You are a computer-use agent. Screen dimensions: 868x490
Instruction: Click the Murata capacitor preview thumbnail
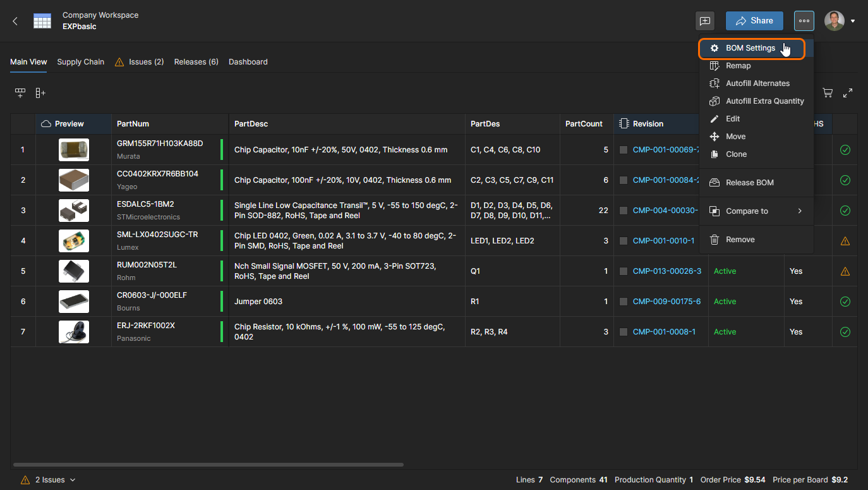pyautogui.click(x=74, y=150)
